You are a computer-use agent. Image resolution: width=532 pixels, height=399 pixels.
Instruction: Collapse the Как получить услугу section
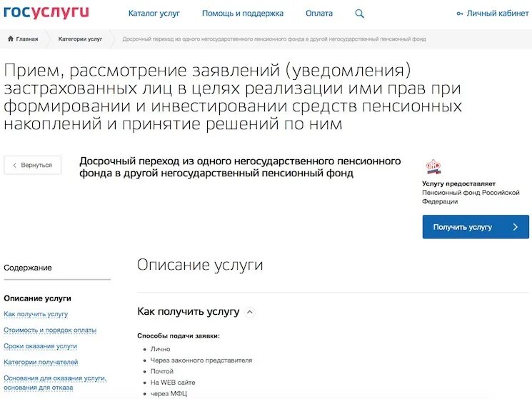pos(250,311)
